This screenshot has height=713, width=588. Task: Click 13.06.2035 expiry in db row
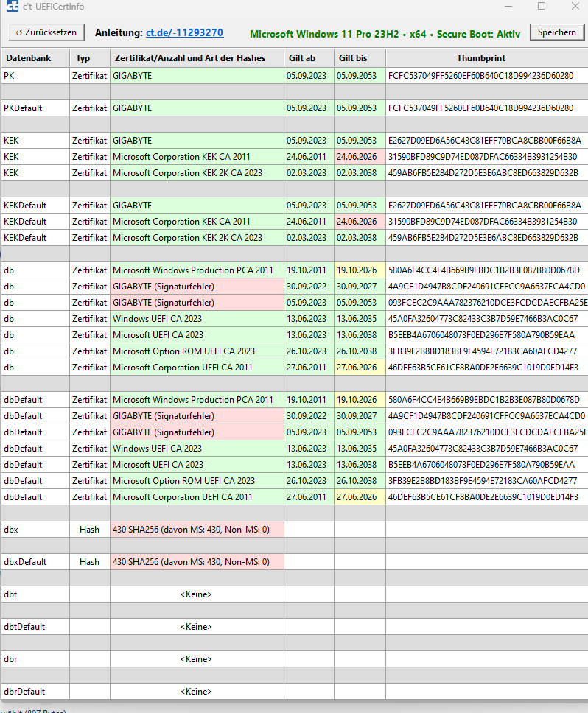(x=360, y=319)
